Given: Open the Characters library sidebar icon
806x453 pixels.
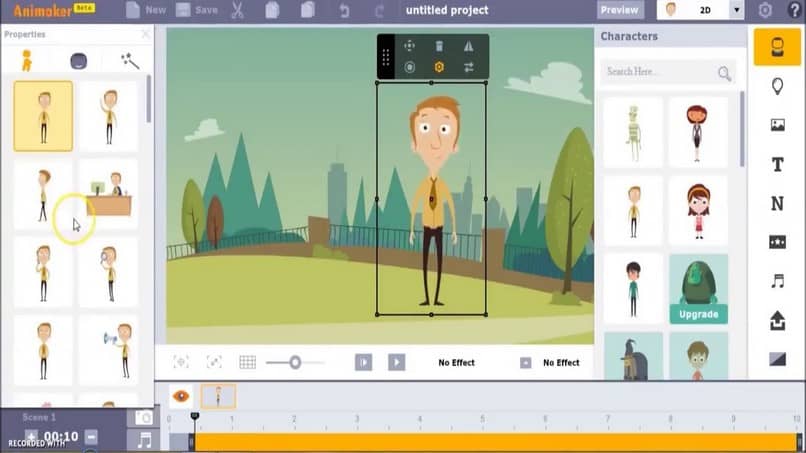Looking at the screenshot, I should click(777, 47).
